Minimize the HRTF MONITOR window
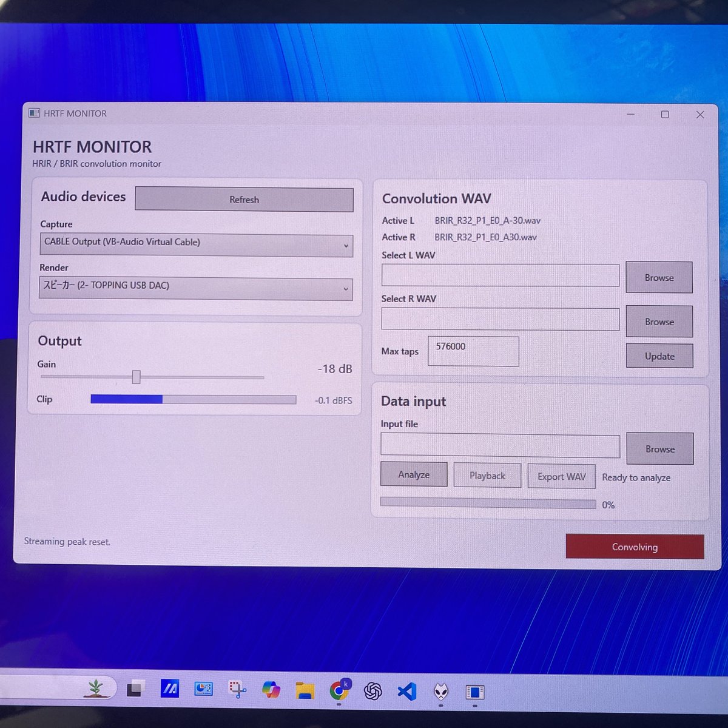Screen dimensions: 728x728 (631, 114)
